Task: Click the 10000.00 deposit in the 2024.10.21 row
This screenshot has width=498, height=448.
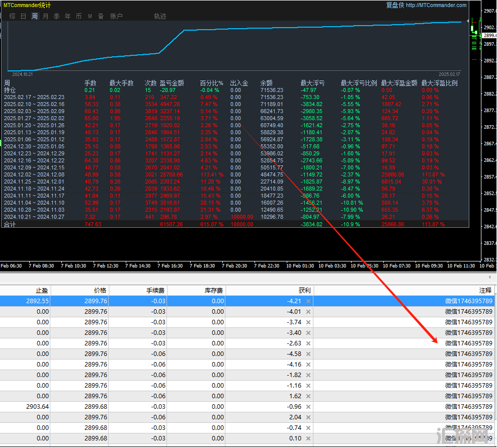Action: tap(242, 217)
